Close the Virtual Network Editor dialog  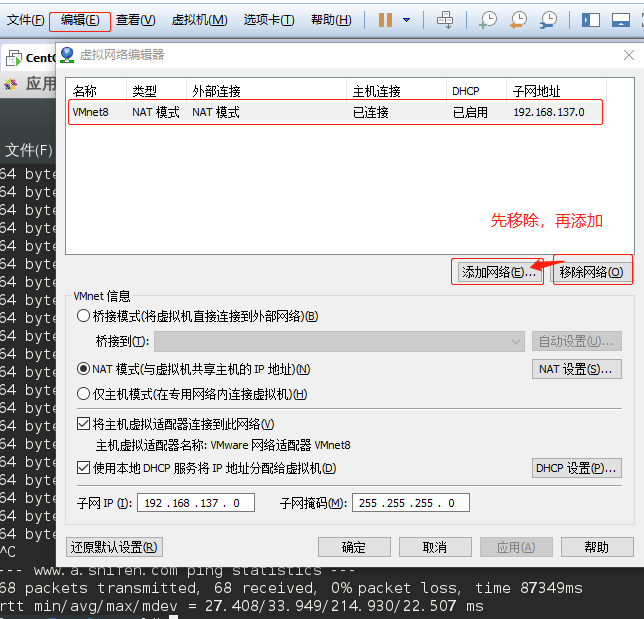coord(629,55)
